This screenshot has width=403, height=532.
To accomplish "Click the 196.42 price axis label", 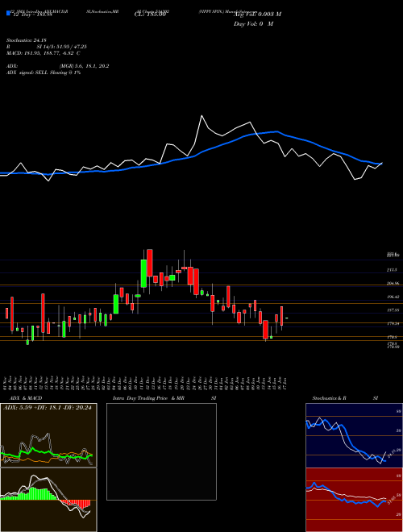I will [393, 297].
